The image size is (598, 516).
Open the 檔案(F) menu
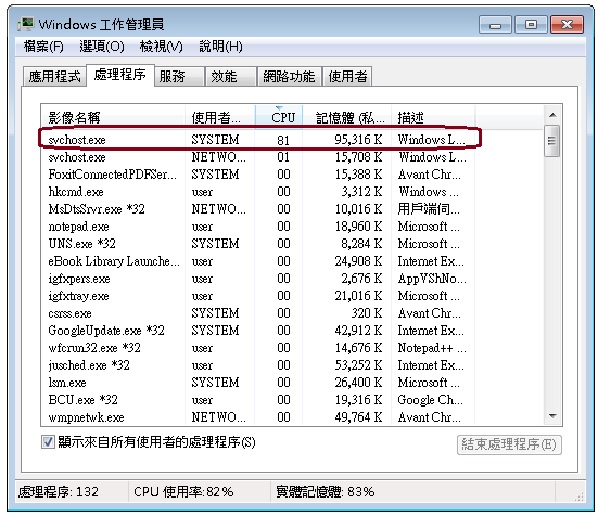pos(43,47)
